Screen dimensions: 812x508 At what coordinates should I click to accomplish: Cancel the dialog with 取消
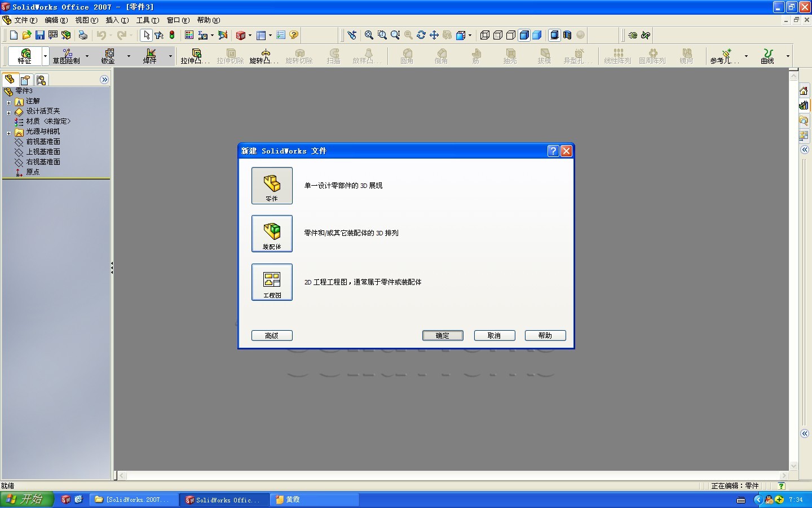[x=495, y=335]
